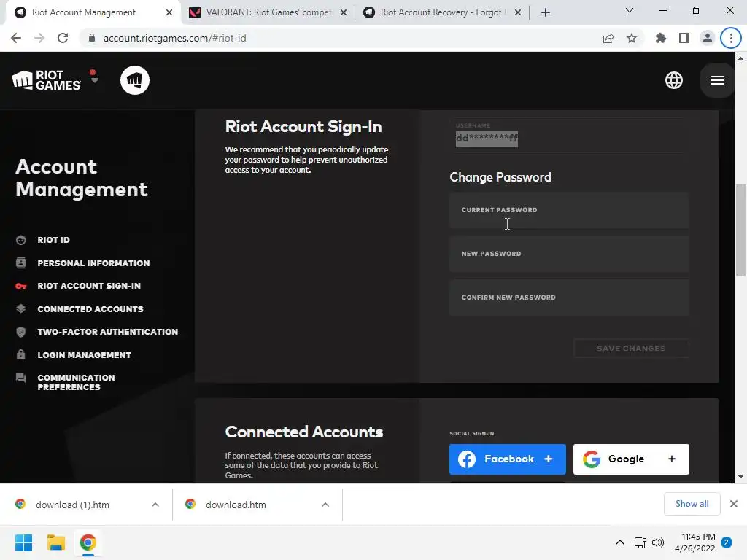The image size is (747, 560).
Task: Click the Communication Preferences chat icon
Action: 21,378
